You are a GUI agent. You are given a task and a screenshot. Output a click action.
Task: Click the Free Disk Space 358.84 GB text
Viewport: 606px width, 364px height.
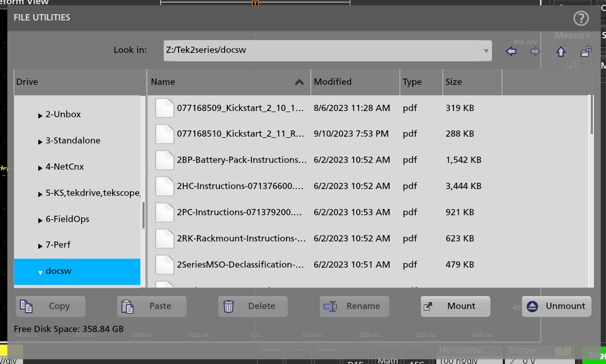pos(69,329)
